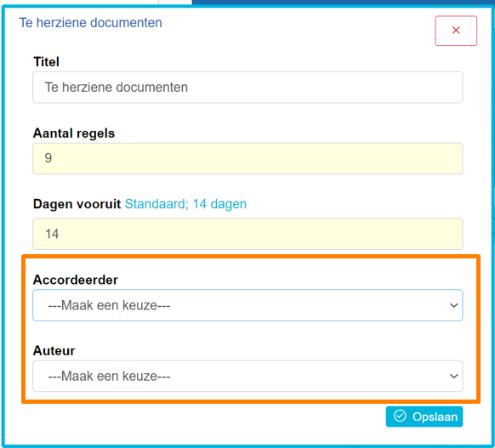
Task: Close the dialog with the red X
Action: pyautogui.click(x=456, y=31)
